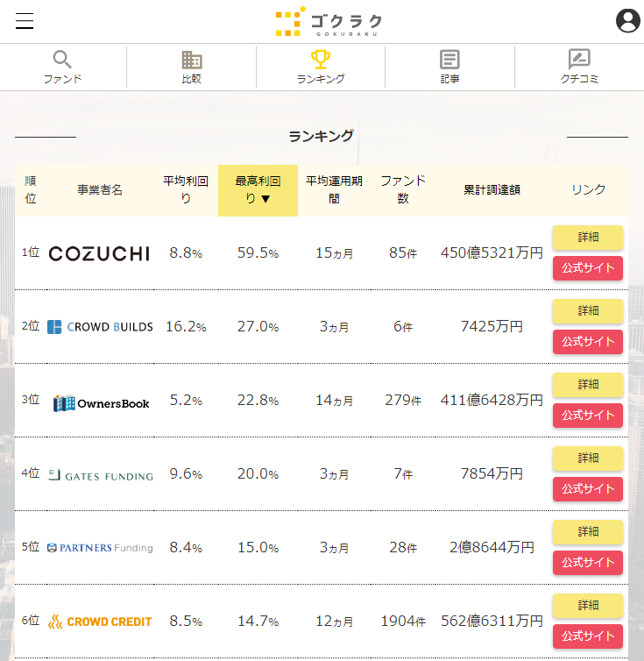Click the PARTNERS Funding logo
This screenshot has height=661, width=644.
(100, 548)
